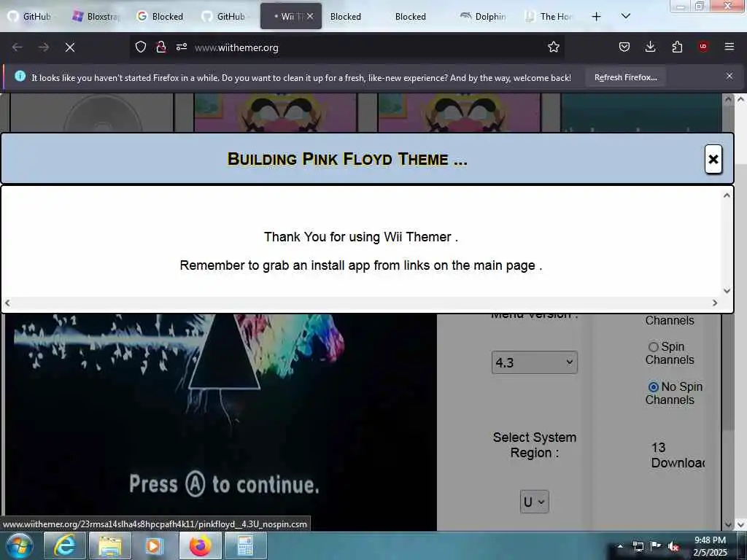Open Windows Media Player from taskbar
The width and height of the screenshot is (747, 560).
tap(154, 545)
